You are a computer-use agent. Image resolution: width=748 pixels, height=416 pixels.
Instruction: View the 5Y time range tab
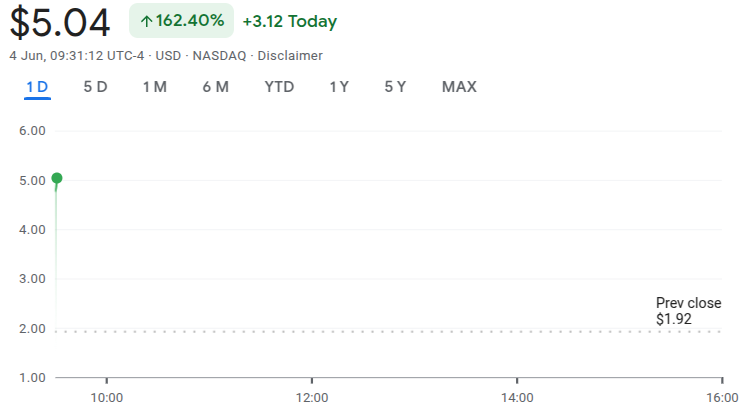[x=395, y=87]
